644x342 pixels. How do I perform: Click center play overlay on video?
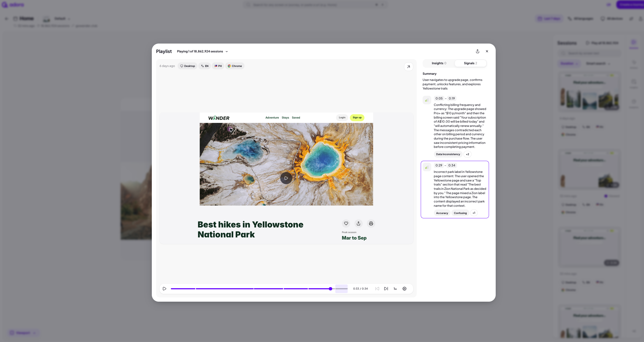point(286,178)
